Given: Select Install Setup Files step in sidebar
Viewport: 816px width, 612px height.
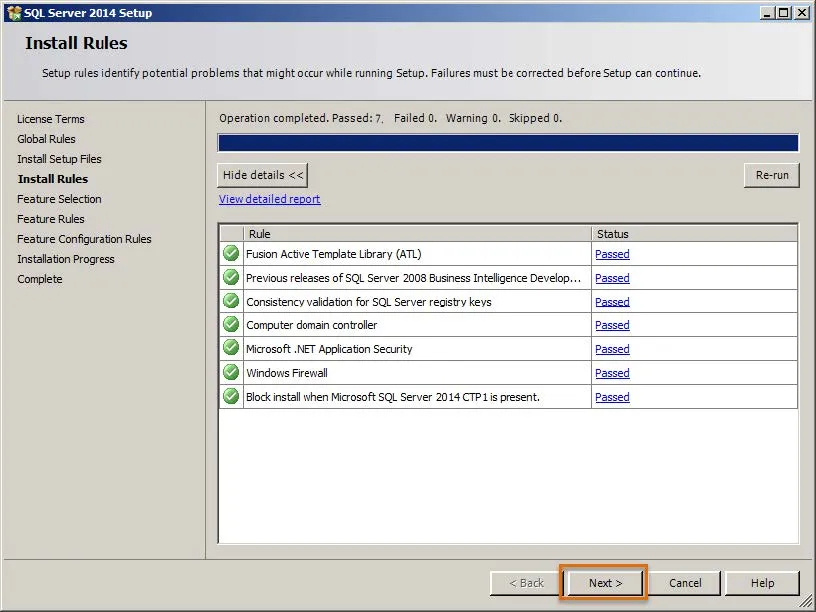Looking at the screenshot, I should (x=59, y=159).
